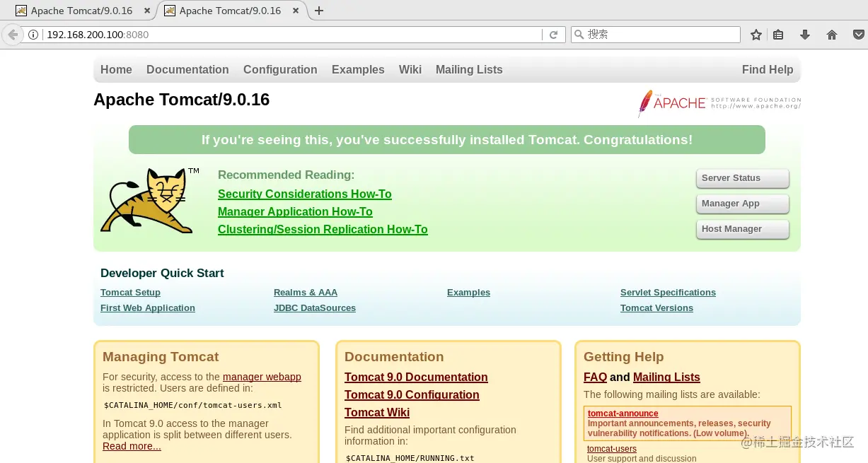Screen dimensions: 868x463
Task: Open Tomcat 9.0 Configuration link
Action: coord(412,395)
